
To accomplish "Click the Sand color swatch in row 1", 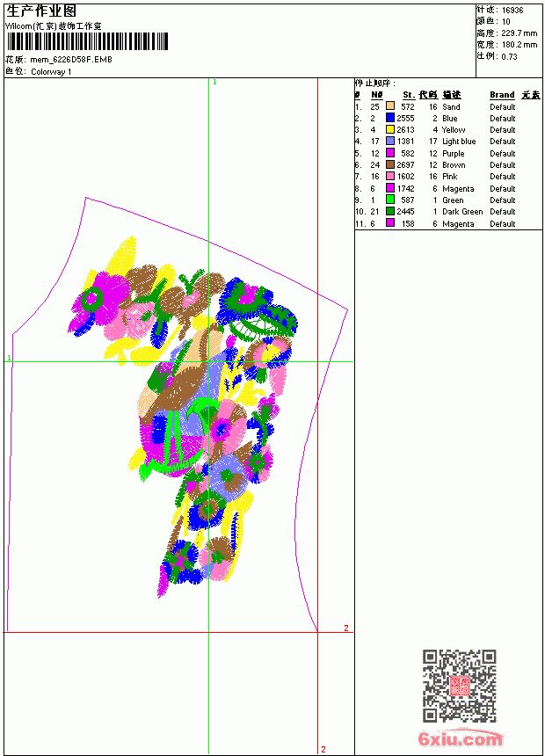I will (x=390, y=106).
